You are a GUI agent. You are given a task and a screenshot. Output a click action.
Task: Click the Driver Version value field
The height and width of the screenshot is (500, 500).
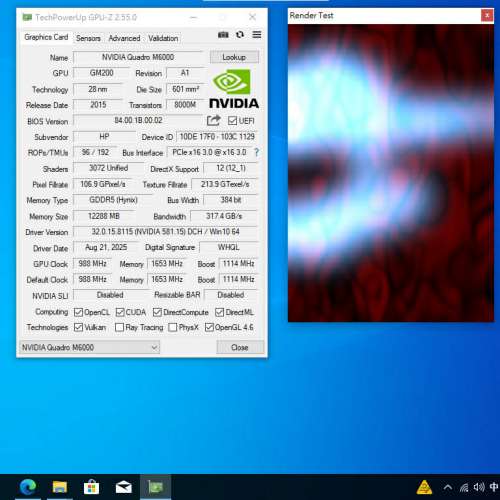(x=166, y=232)
